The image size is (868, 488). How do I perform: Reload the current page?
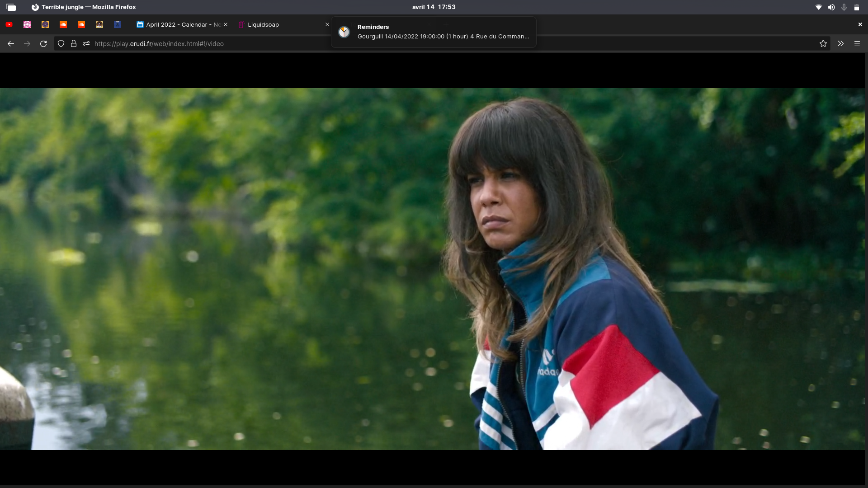43,44
